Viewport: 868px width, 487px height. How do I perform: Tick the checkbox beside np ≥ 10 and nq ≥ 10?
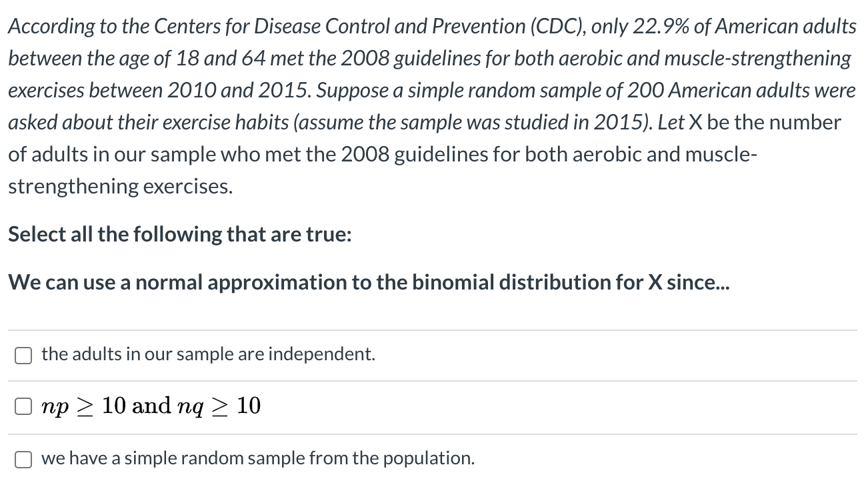click(x=23, y=406)
